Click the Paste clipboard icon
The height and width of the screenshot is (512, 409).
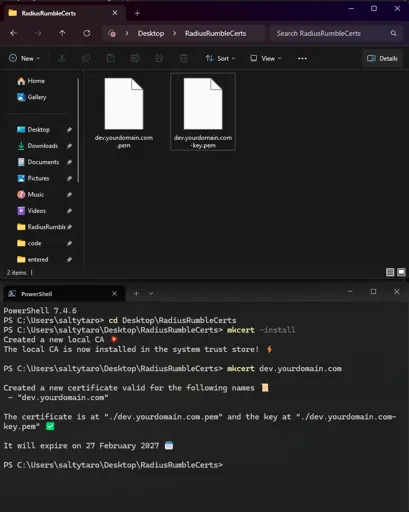[110, 58]
